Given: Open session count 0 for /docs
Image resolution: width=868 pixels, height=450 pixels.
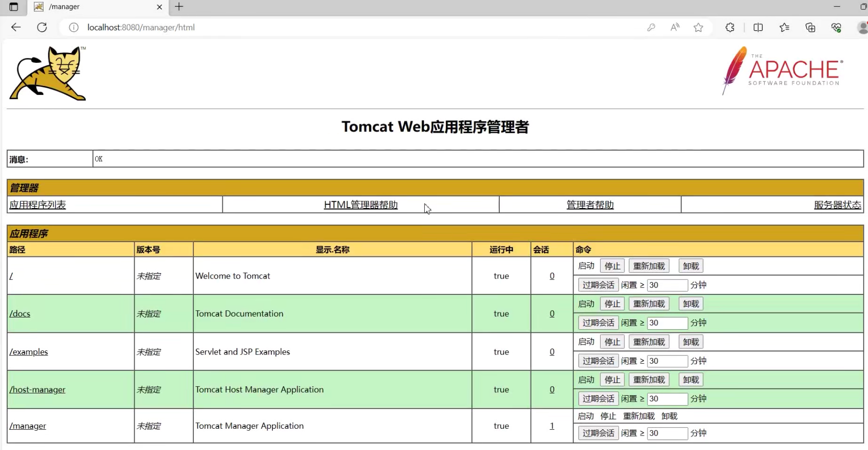Looking at the screenshot, I should [552, 313].
